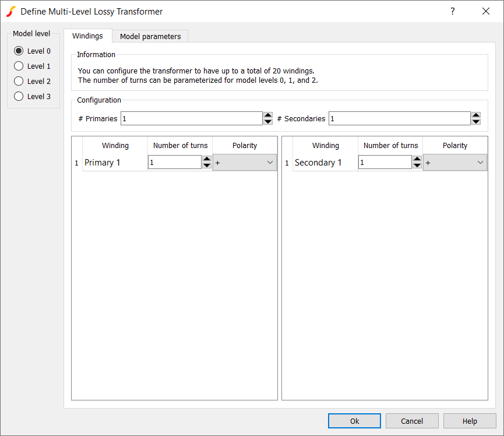The height and width of the screenshot is (436, 504).
Task: Expand the Secondary 1 polarity dropdown
Action: [x=455, y=163]
